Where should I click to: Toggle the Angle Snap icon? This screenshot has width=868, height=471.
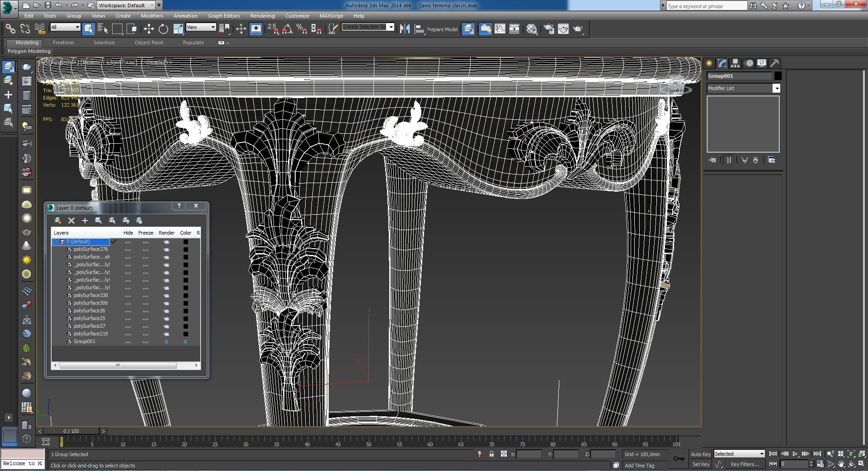[x=287, y=29]
